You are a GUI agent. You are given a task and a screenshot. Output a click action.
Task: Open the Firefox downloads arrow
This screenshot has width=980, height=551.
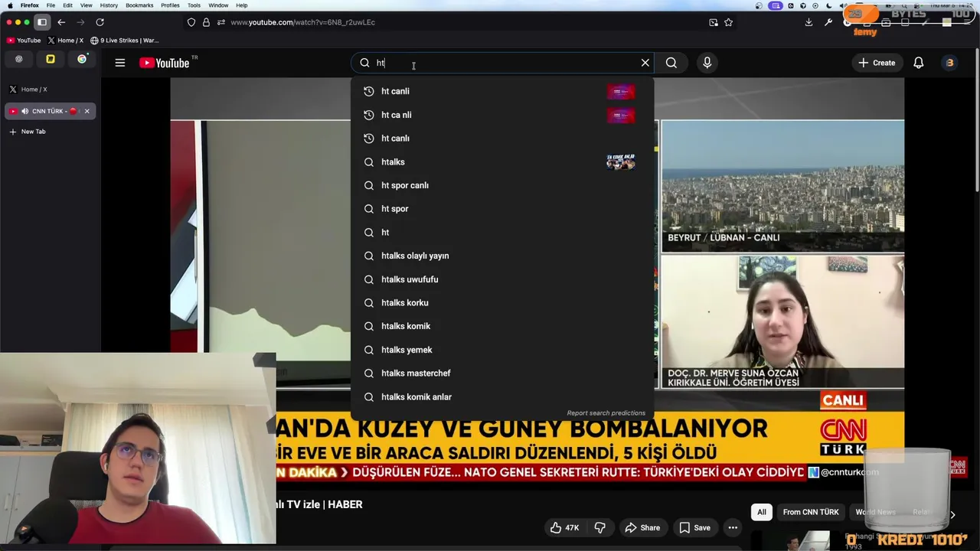[808, 22]
